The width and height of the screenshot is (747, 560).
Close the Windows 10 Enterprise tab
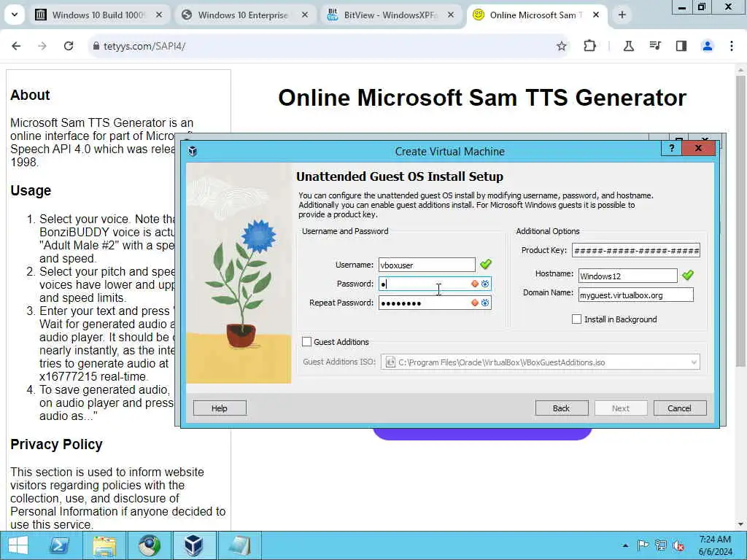pos(304,15)
